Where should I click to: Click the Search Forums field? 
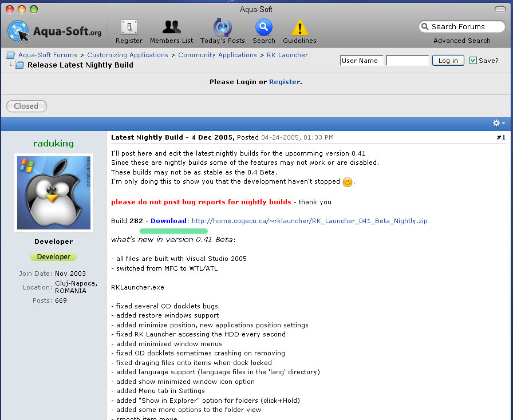[x=462, y=26]
